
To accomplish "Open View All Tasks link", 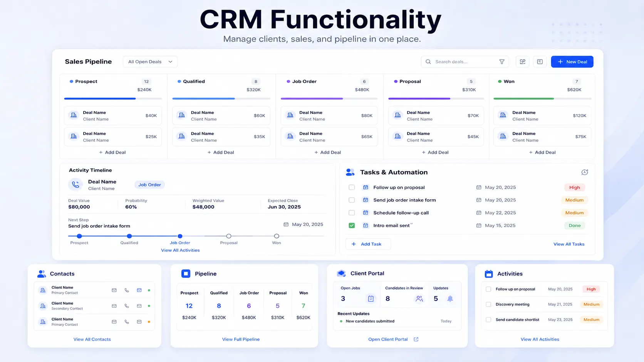I will [569, 244].
